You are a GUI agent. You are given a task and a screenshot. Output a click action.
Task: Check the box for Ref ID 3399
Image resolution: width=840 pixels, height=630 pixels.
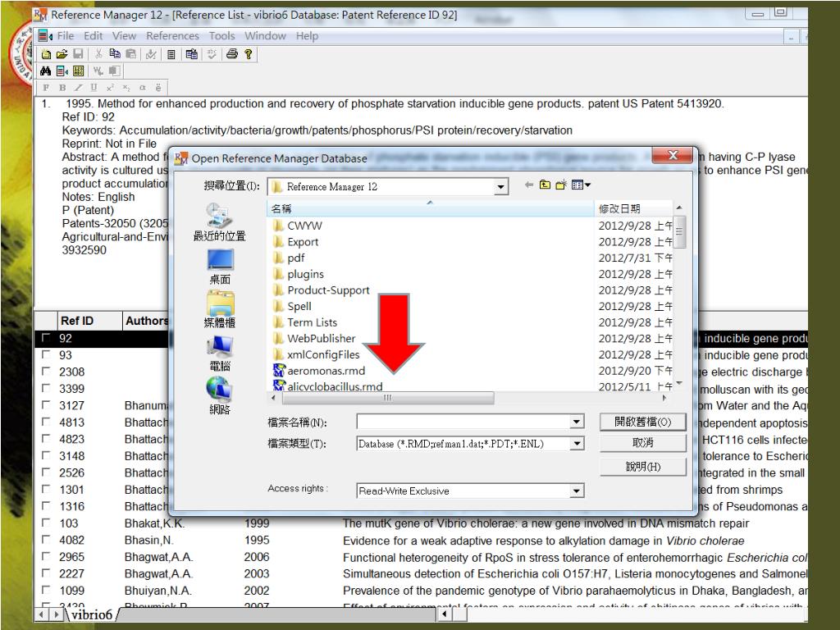click(x=46, y=388)
